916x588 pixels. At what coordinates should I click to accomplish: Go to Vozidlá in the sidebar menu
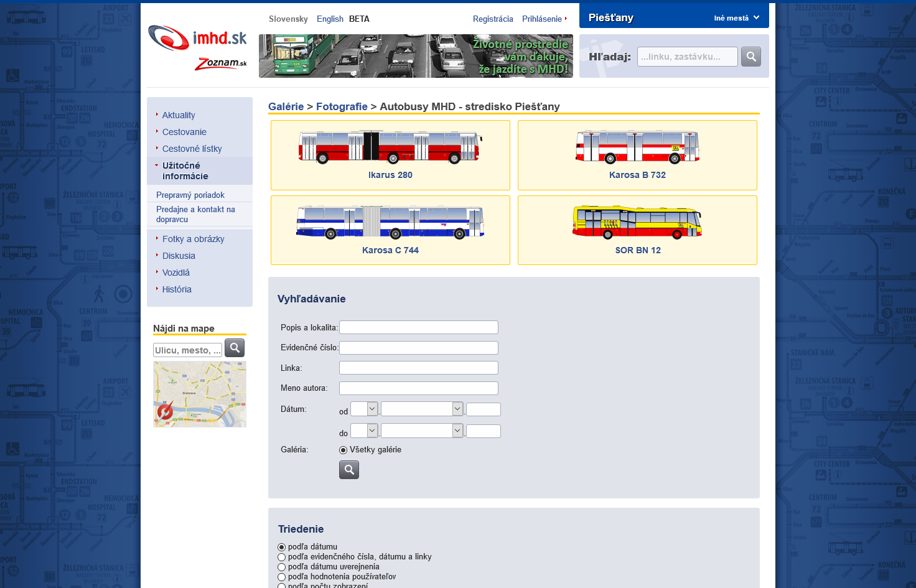176,273
